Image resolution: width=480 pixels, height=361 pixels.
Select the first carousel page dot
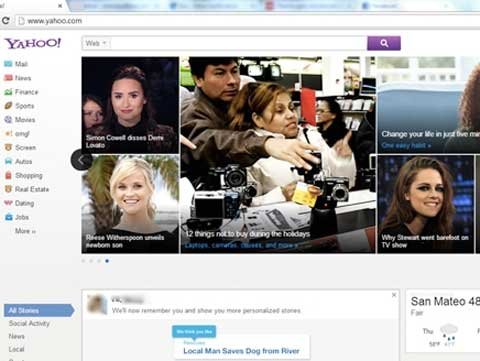pos(83,261)
